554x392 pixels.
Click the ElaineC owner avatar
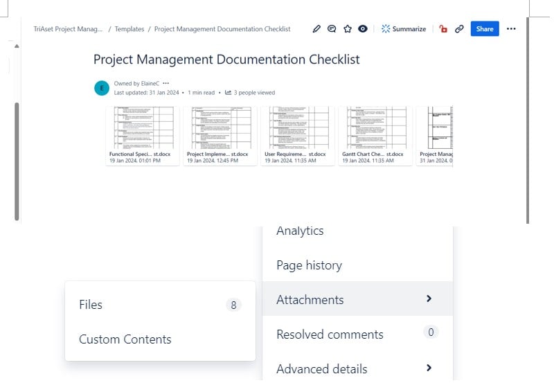coord(102,88)
